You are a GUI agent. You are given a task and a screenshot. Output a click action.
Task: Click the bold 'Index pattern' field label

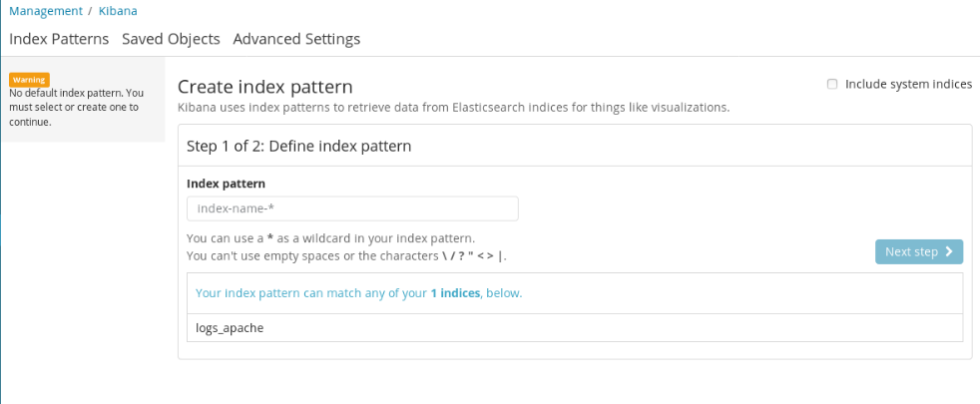(226, 184)
